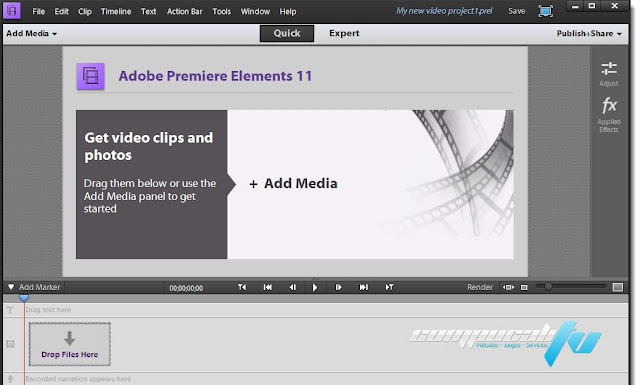640x385 pixels.
Task: Rewind playback
Action: click(268, 287)
